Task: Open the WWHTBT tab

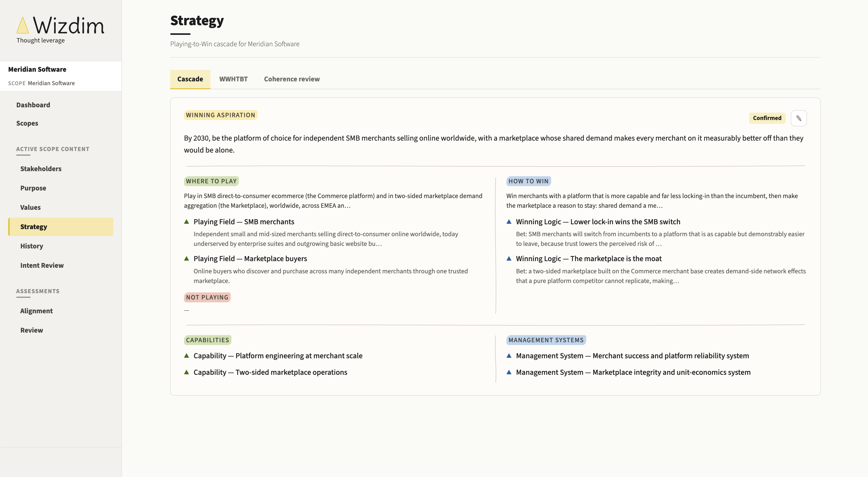Action: tap(233, 79)
